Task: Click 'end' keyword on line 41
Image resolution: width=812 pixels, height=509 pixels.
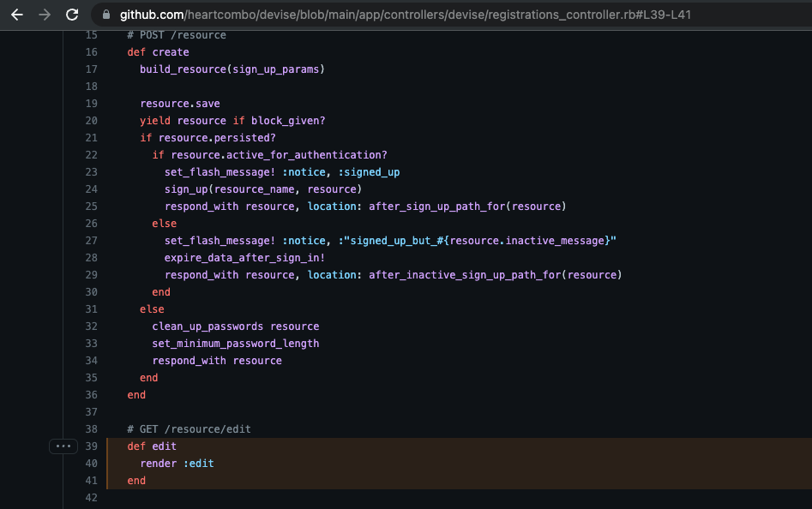Action: (x=136, y=481)
